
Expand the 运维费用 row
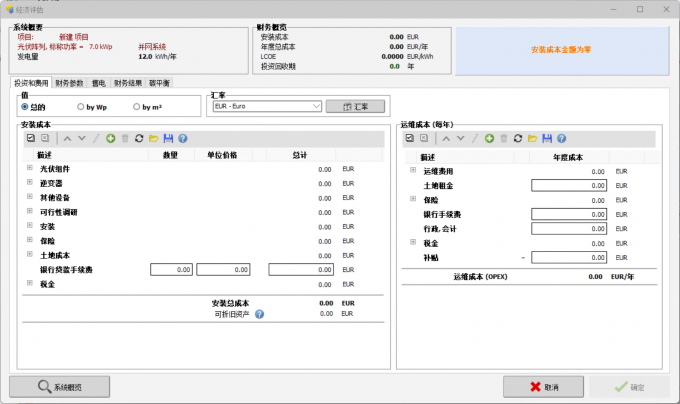(413, 170)
